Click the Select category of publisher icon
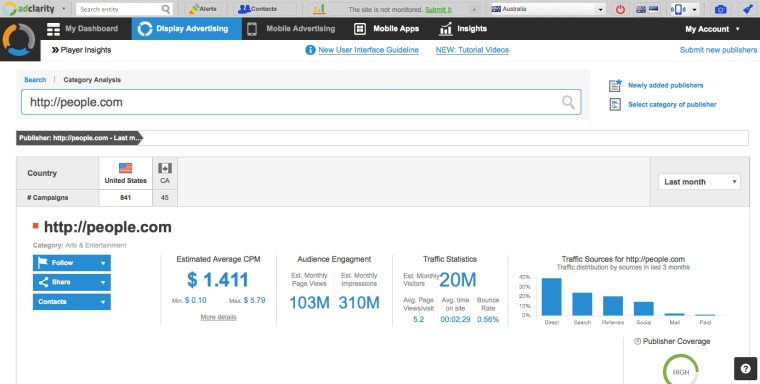 point(615,104)
